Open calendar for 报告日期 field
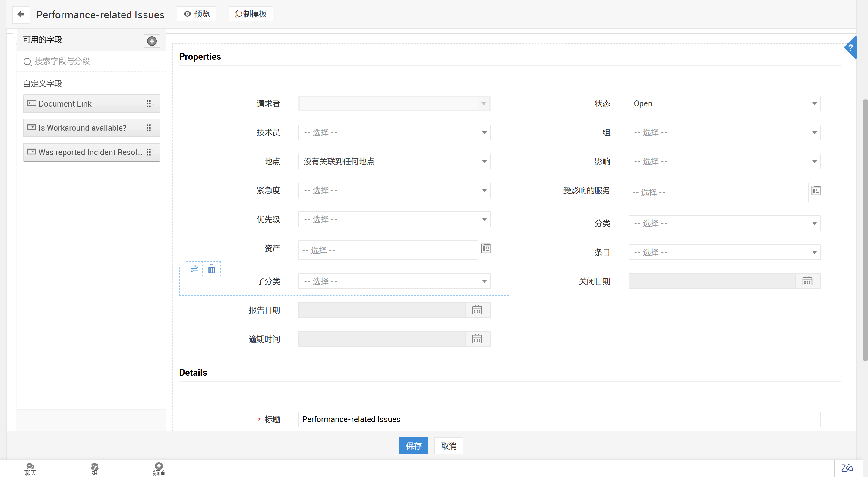The height and width of the screenshot is (477, 868). coord(477,310)
